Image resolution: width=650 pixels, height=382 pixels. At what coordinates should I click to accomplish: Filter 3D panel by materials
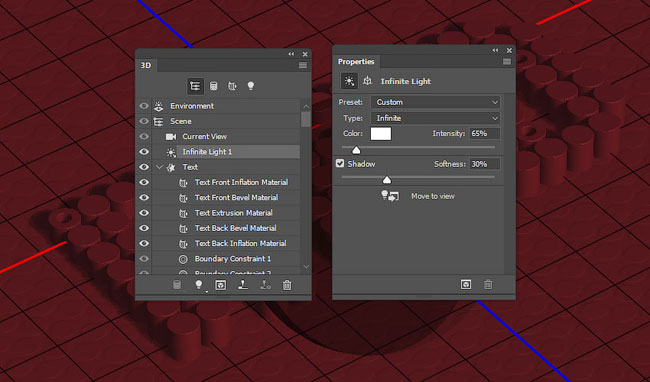(x=232, y=86)
